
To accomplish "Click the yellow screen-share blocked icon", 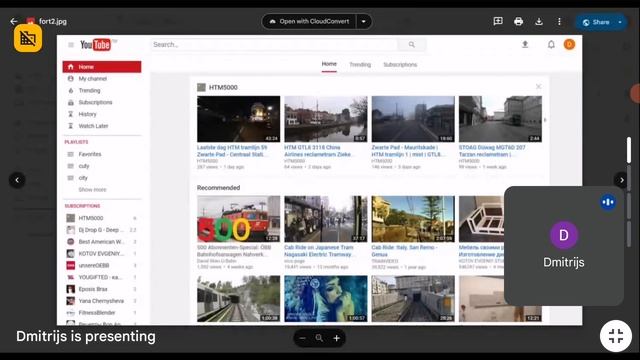I will 28,38.
